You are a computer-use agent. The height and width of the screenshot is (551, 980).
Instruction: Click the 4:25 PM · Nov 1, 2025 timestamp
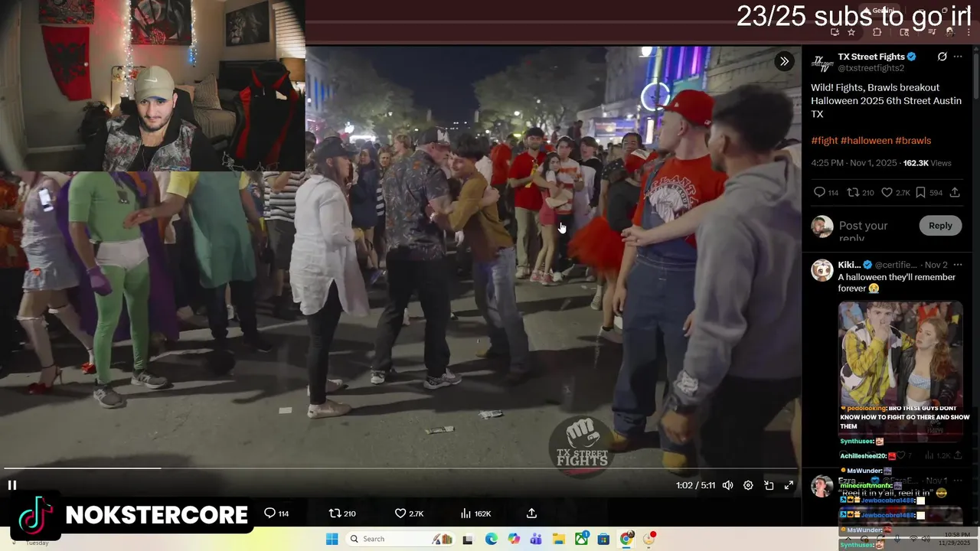click(854, 163)
